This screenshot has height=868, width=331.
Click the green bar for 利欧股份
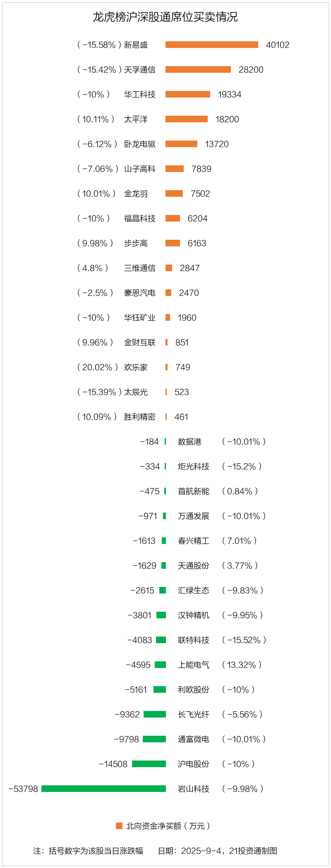(x=160, y=689)
